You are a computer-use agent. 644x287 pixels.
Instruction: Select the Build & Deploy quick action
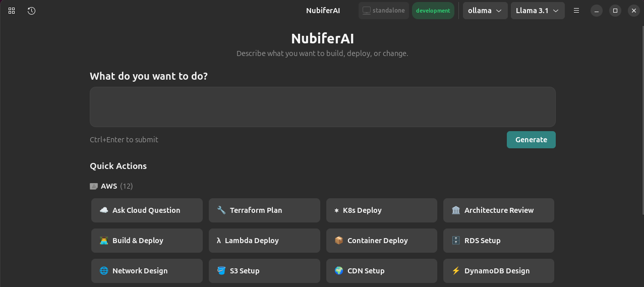coord(147,241)
